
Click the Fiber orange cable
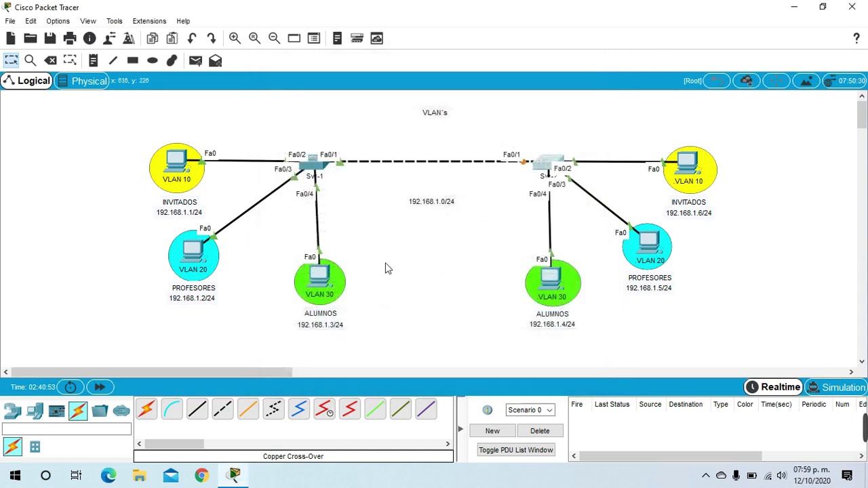pos(248,409)
